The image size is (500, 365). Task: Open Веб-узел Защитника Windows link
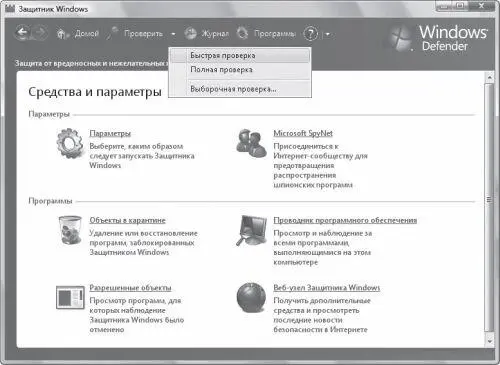pyautogui.click(x=327, y=287)
